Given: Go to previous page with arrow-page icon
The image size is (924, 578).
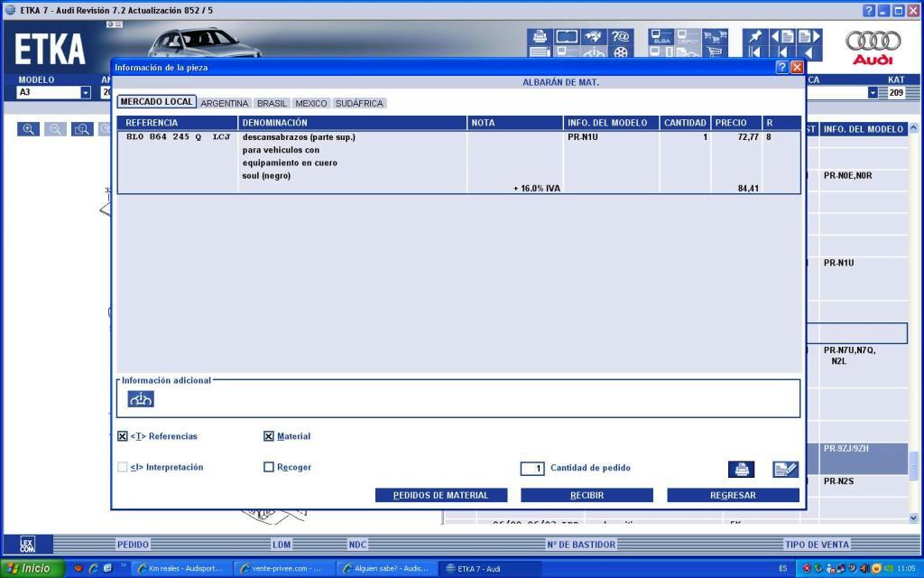Looking at the screenshot, I should pyautogui.click(x=782, y=36).
